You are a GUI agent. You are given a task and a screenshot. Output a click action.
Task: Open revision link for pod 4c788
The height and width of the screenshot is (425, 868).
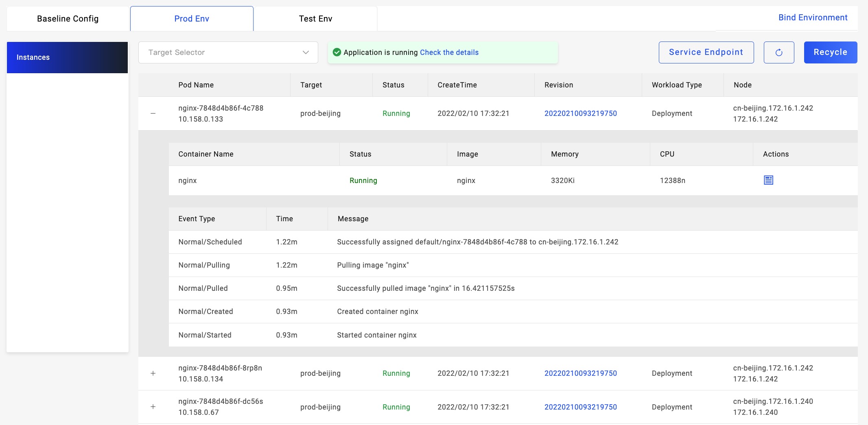[x=580, y=113]
